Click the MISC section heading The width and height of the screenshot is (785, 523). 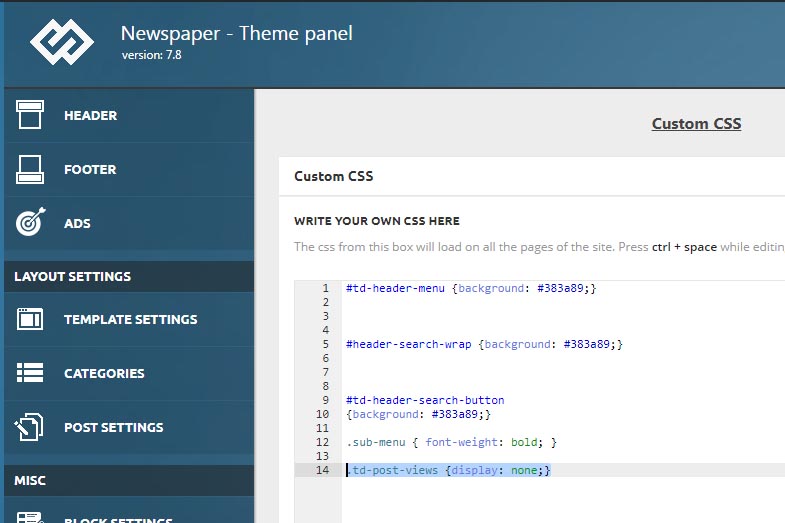(x=30, y=480)
